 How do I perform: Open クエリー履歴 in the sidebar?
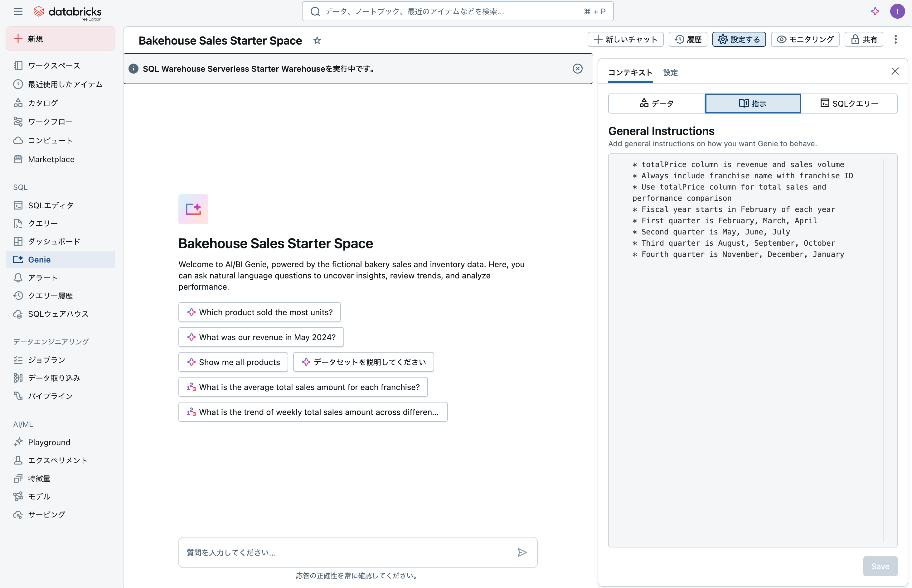tap(60, 296)
